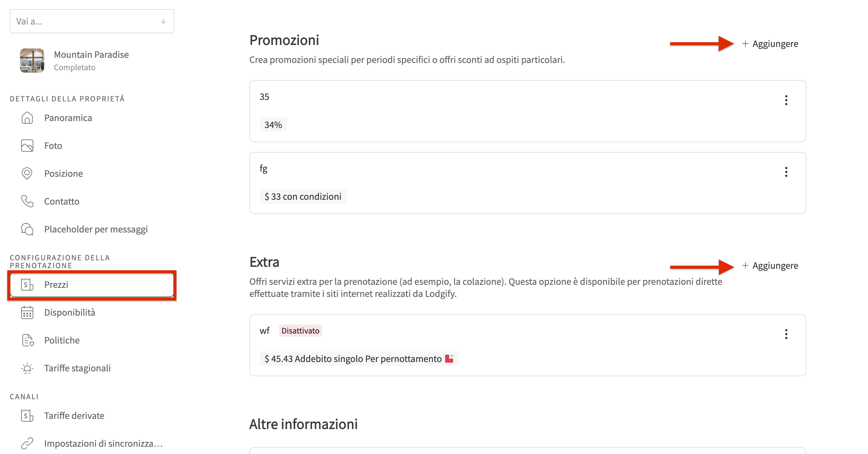868x454 pixels.
Task: Click the Posizione map pin icon
Action: point(27,173)
